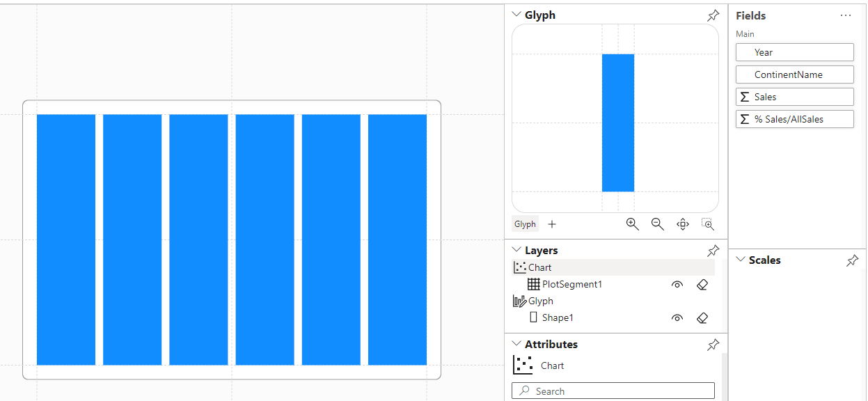Select the Year field
Screen dimensions: 868x401
pos(795,52)
